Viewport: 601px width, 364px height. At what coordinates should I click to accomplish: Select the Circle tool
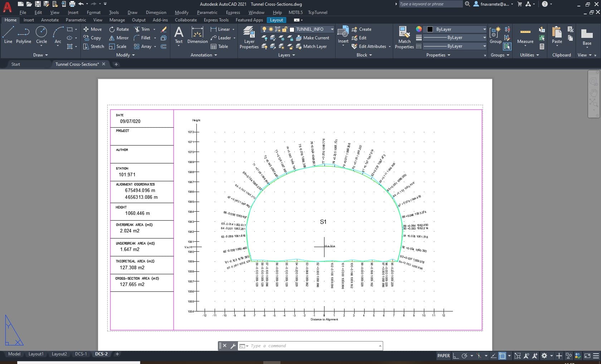[41, 35]
